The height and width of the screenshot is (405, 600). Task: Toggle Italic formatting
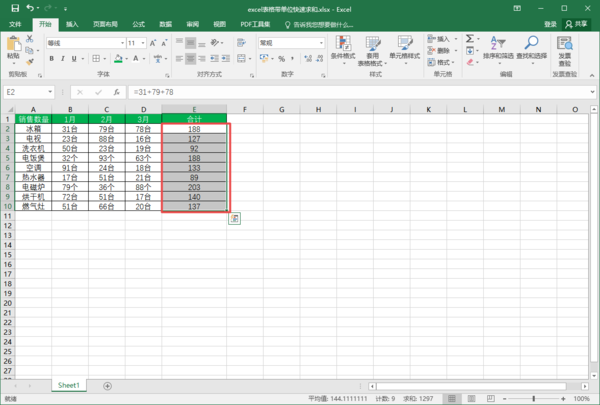tap(63, 58)
